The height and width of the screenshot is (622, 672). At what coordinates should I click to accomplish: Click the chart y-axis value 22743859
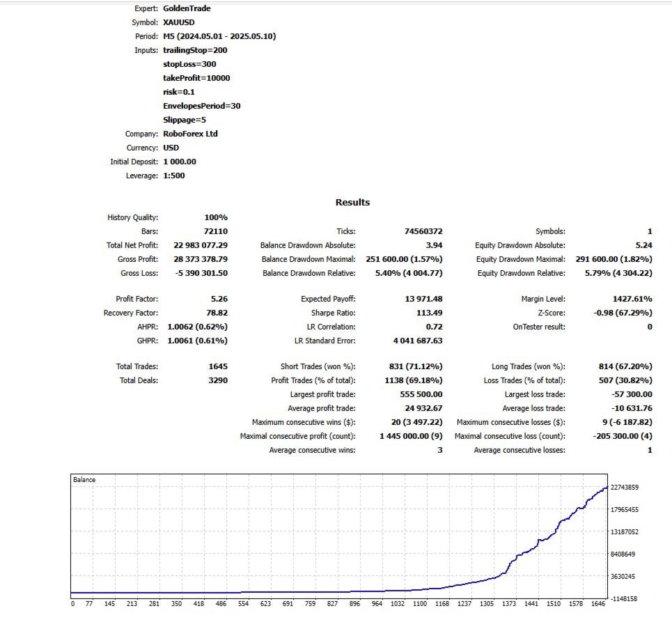coord(625,488)
